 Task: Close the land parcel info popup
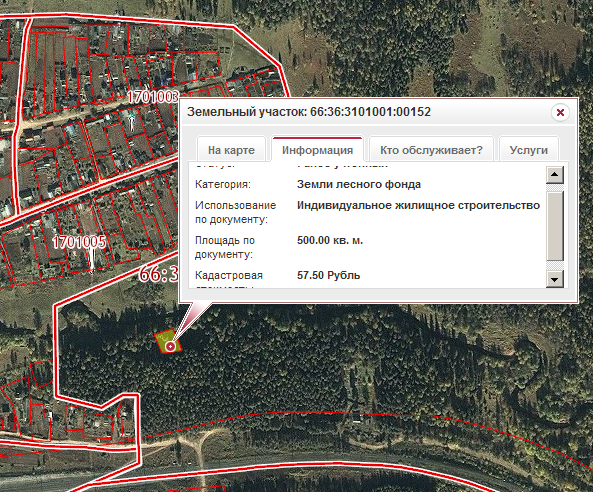(x=560, y=112)
